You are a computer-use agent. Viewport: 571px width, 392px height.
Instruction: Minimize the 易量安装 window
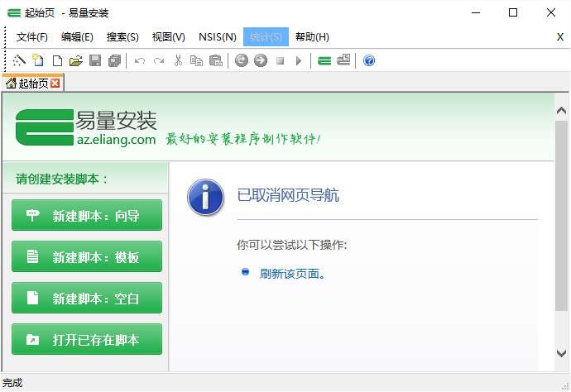pos(476,12)
